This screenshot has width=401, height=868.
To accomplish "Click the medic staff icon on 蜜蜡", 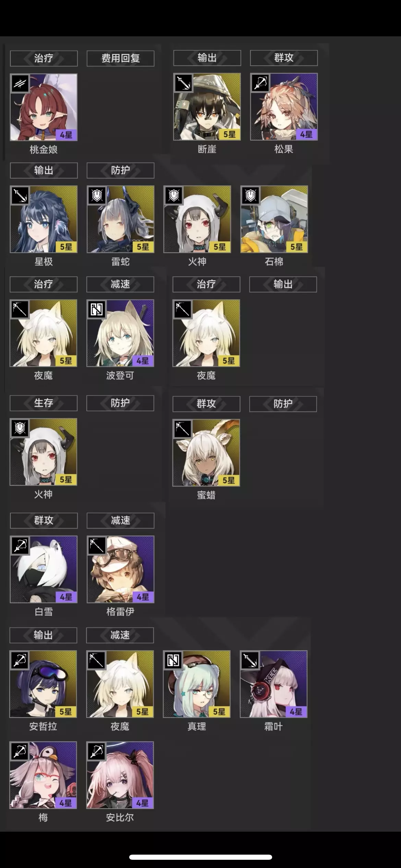I will pyautogui.click(x=183, y=429).
